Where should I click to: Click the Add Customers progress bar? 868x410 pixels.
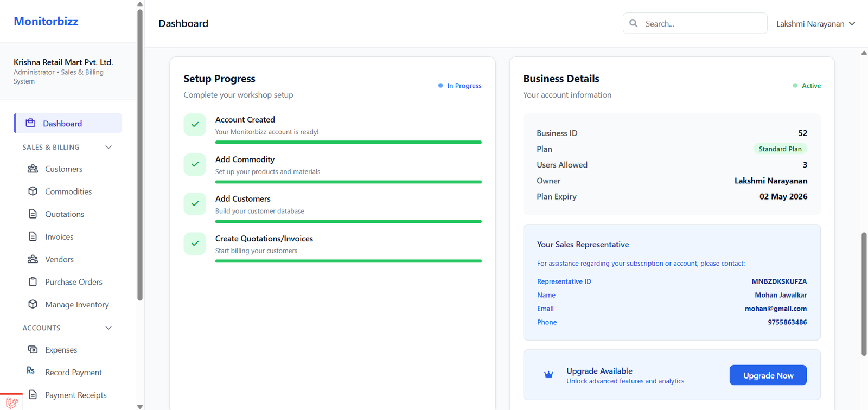348,221
